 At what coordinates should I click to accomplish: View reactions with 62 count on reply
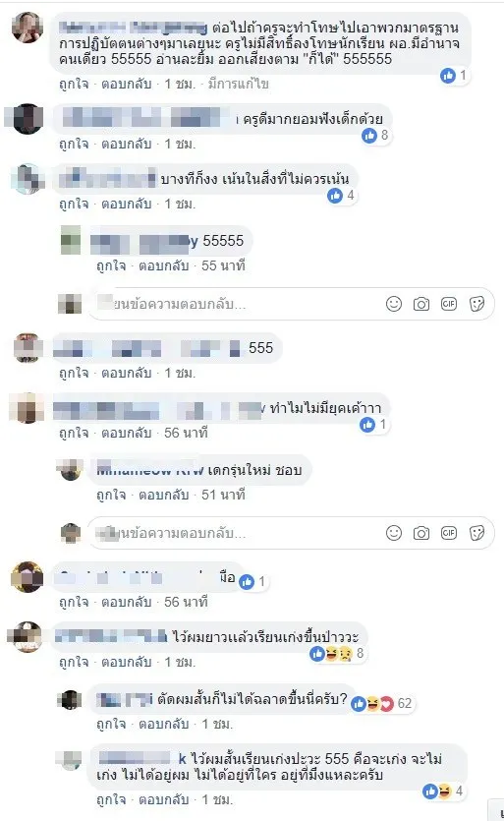pyautogui.click(x=381, y=703)
